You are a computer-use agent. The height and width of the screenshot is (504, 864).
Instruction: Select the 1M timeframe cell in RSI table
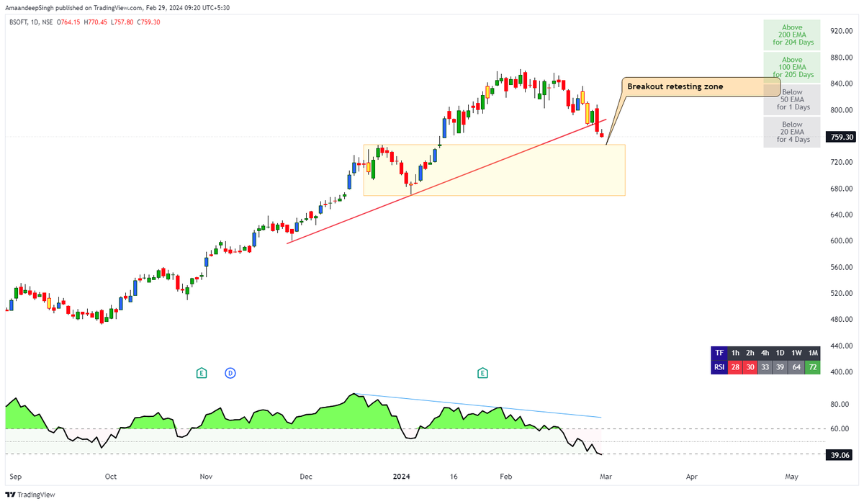tap(813, 353)
